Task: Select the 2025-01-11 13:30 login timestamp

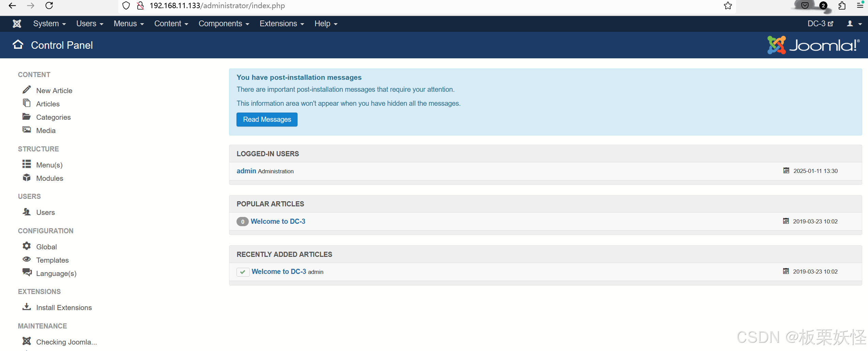Action: tap(816, 171)
